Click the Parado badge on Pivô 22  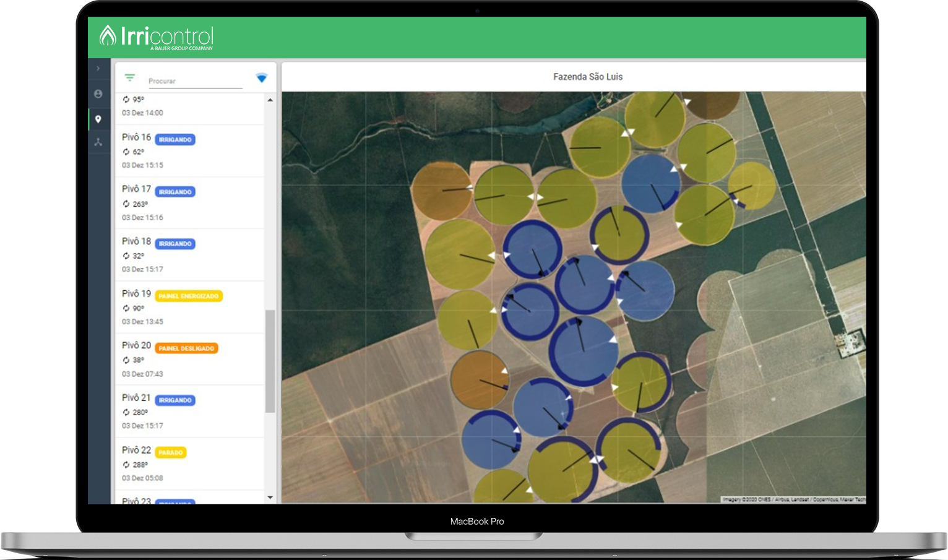coord(171,453)
